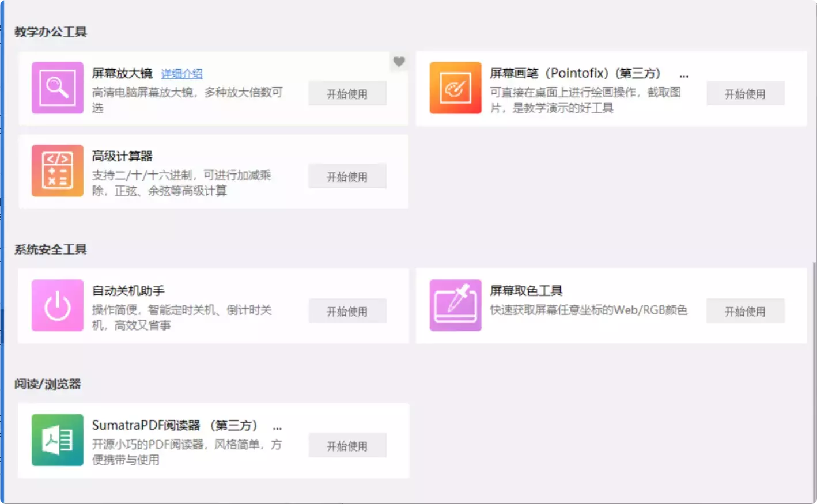Select the 屏幕取色工具 eyedropper icon

[455, 306]
